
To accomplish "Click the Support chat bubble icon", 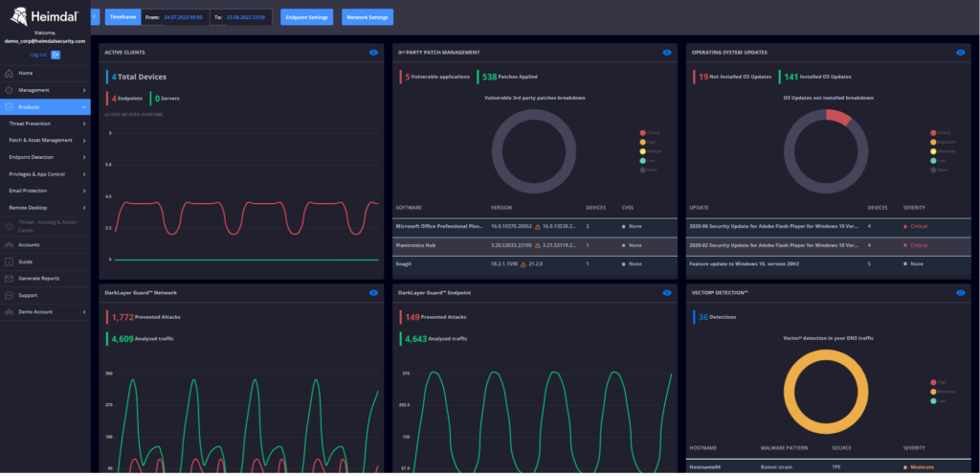I will pyautogui.click(x=9, y=295).
